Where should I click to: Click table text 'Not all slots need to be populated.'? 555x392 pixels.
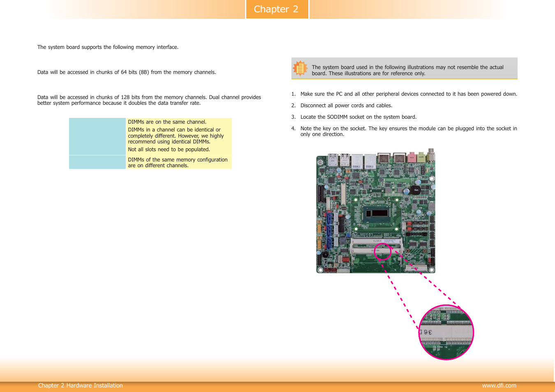tap(169, 150)
